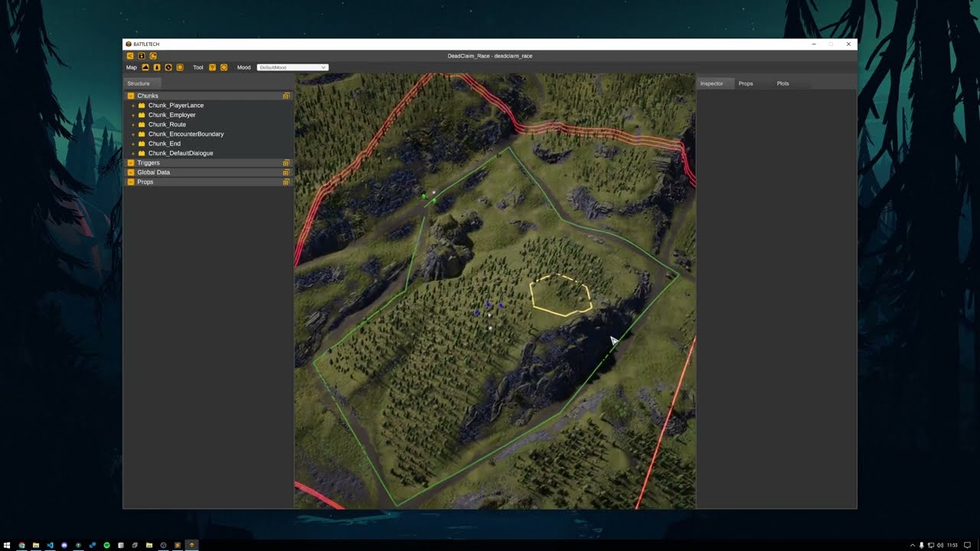Viewport: 980px width, 551px height.
Task: Select Chunk_DefaultDialogue in the tree
Action: click(x=181, y=153)
